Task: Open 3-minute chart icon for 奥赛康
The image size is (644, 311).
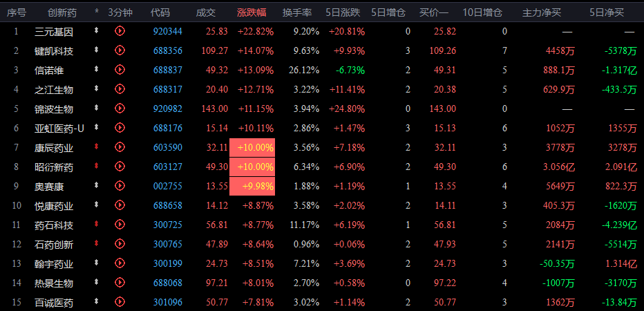Action: click(x=120, y=186)
